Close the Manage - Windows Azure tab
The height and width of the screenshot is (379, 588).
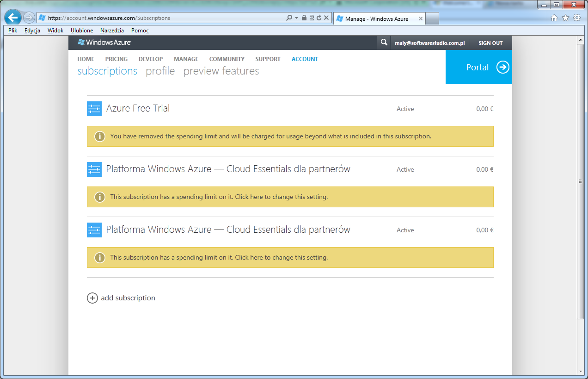tap(420, 19)
